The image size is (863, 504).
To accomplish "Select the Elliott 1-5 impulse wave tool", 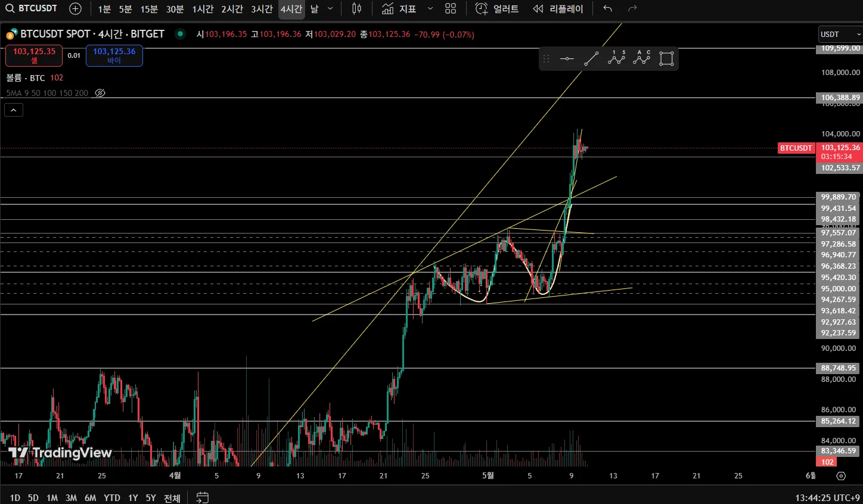I will (616, 58).
